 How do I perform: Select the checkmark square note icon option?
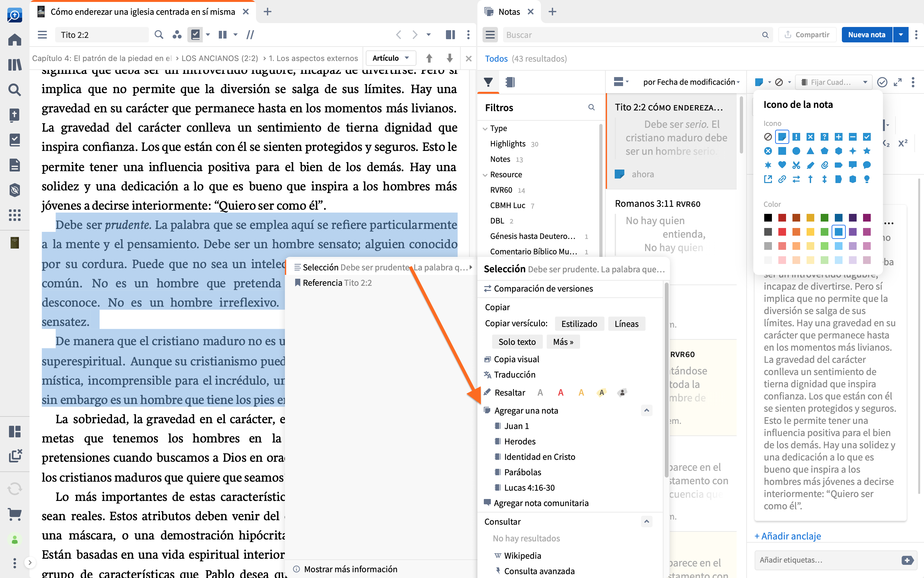coord(867,137)
